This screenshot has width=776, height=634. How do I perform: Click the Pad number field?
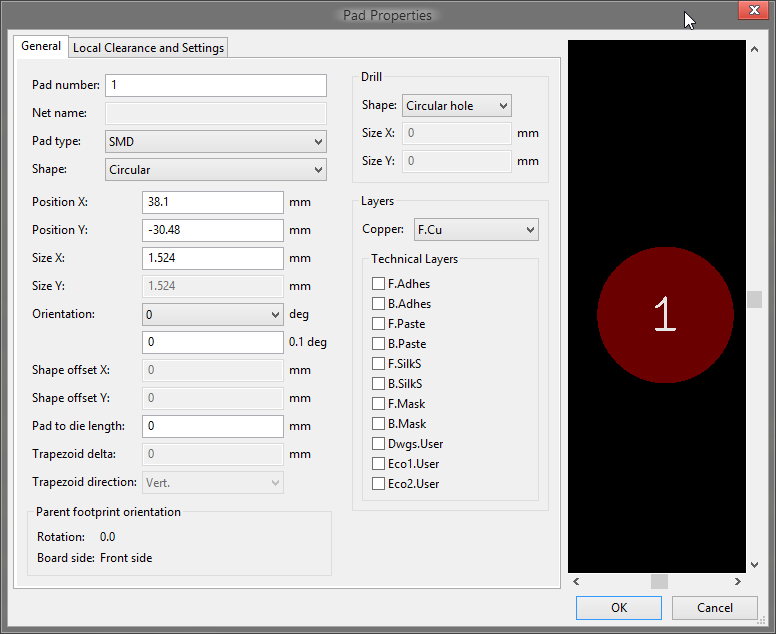pyautogui.click(x=216, y=85)
